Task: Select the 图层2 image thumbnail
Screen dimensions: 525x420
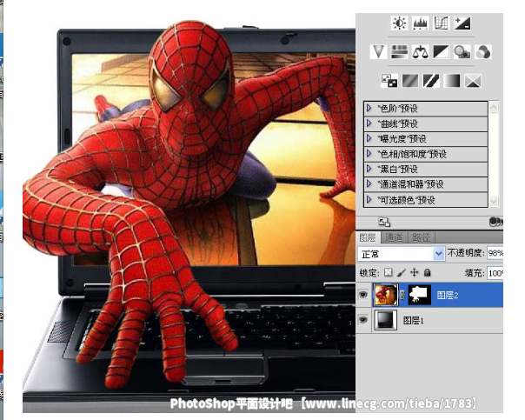Action: (x=386, y=295)
